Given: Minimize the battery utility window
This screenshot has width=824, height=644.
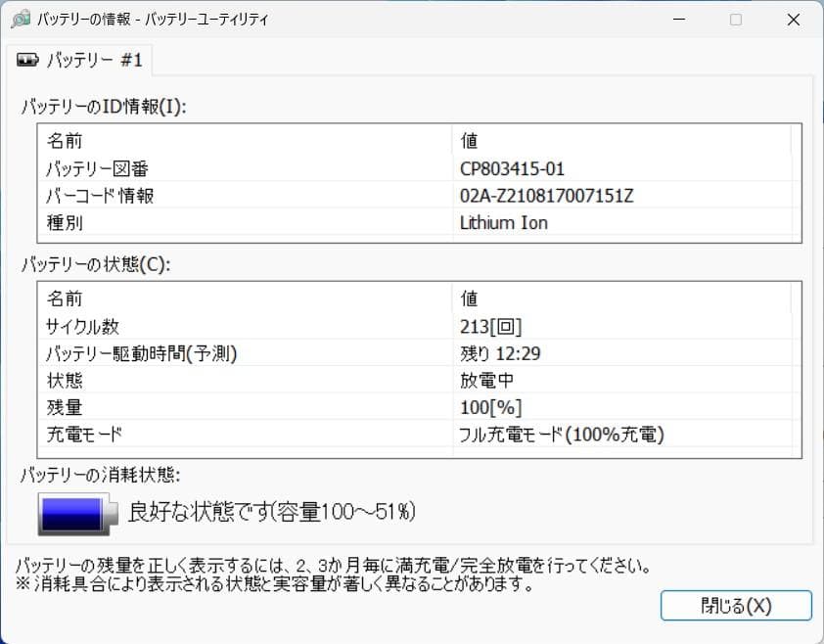Looking at the screenshot, I should coord(679,20).
